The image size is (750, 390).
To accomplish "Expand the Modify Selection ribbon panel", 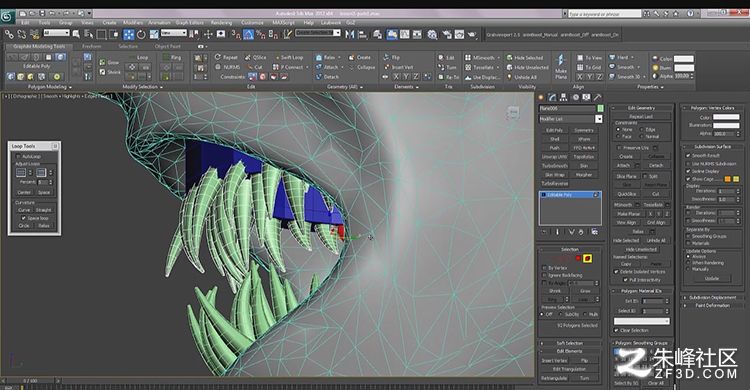I will click(x=143, y=87).
